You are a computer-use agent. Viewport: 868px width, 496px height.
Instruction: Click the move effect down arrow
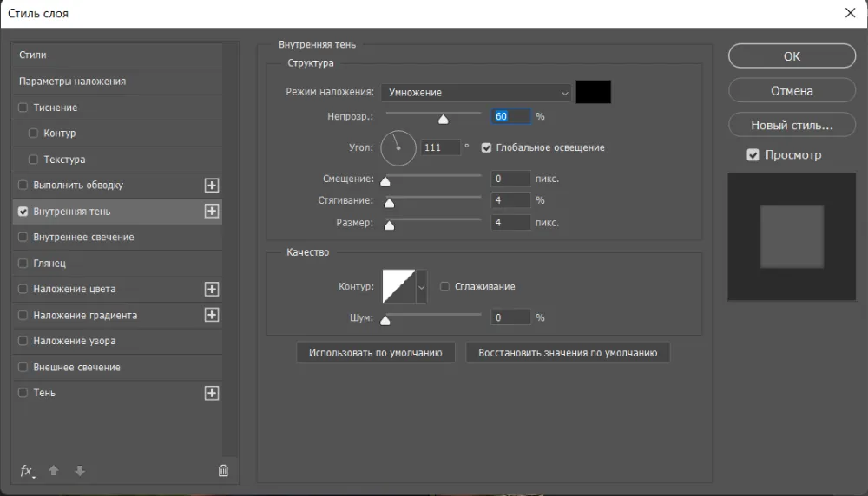click(x=80, y=471)
